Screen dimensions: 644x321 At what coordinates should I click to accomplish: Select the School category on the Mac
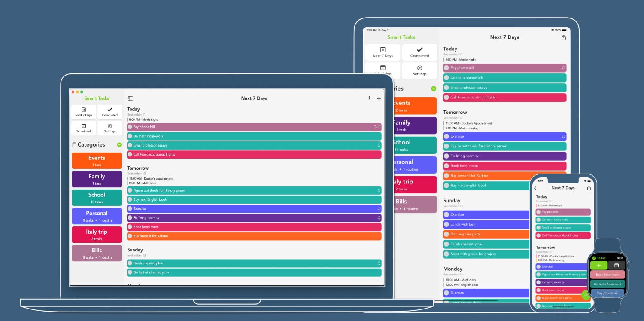pos(97,198)
